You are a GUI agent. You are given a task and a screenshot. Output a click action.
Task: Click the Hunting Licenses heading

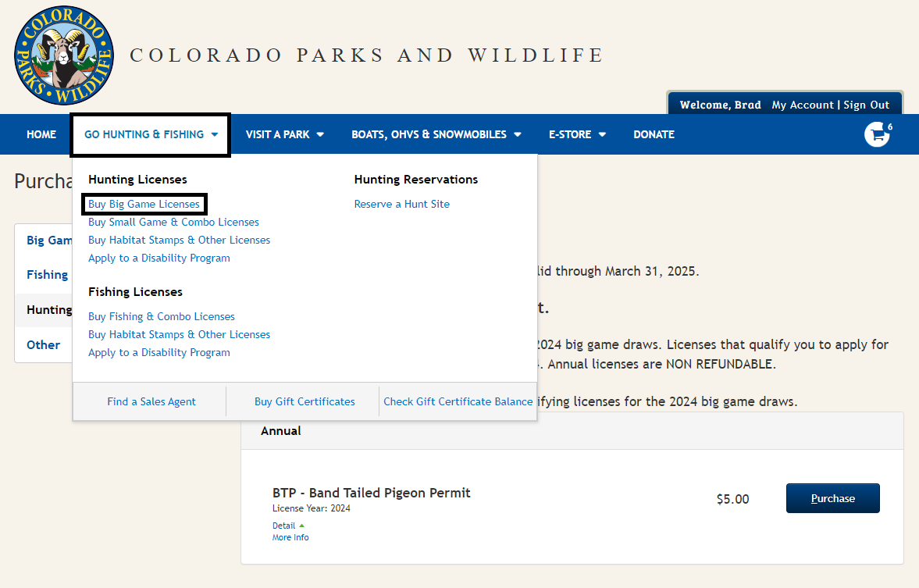pos(137,180)
